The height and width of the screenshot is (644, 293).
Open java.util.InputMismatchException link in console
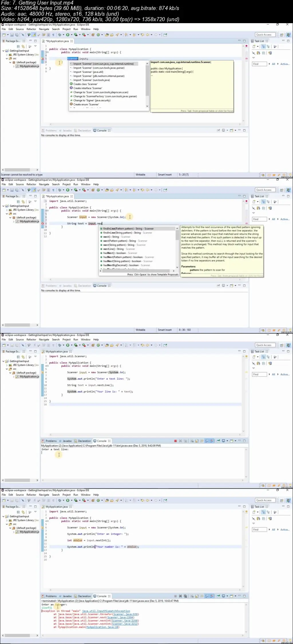coord(106,611)
